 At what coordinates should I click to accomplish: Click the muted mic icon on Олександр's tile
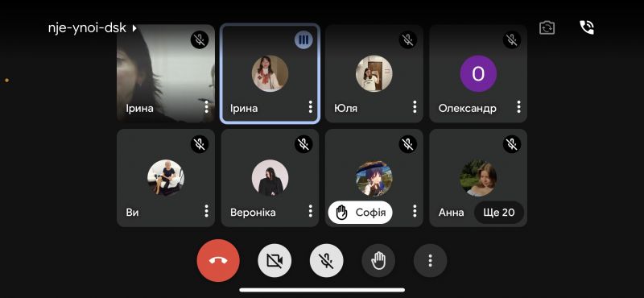[x=512, y=40]
